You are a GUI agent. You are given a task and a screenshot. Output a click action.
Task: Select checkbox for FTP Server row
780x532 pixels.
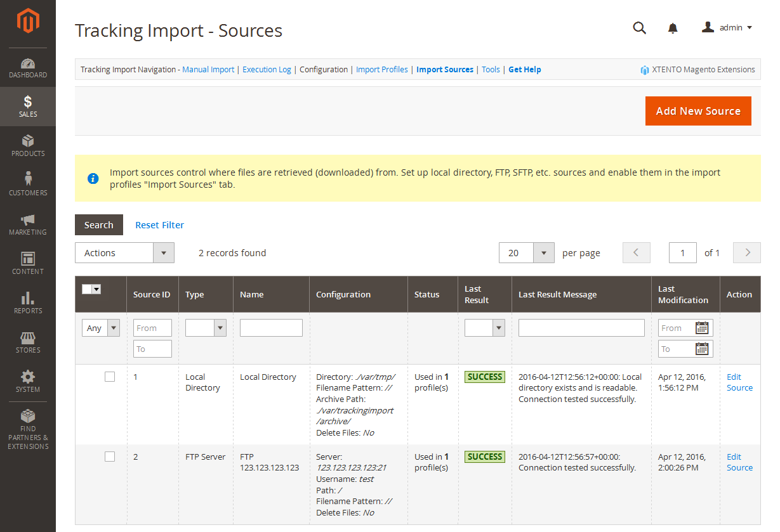[x=110, y=457]
